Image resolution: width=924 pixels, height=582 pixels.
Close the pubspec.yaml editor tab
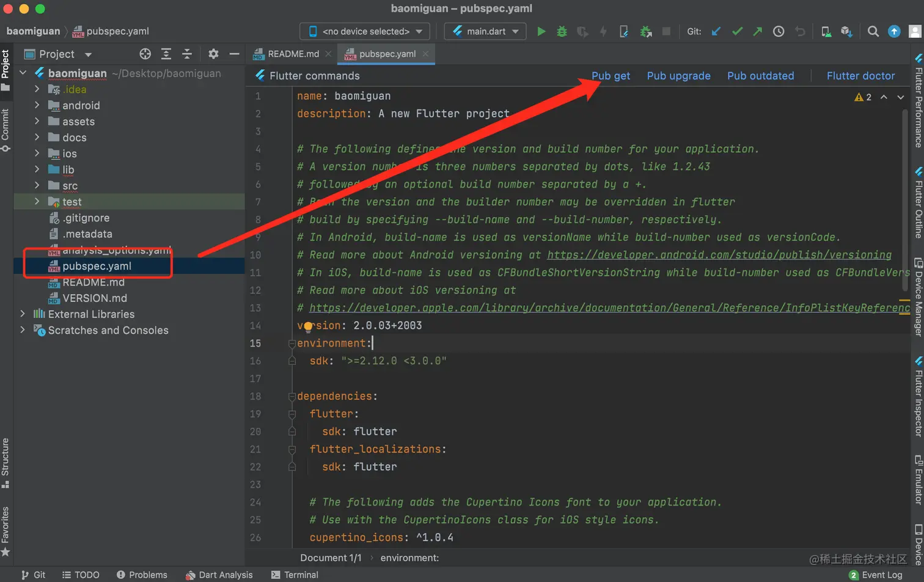[x=425, y=54]
